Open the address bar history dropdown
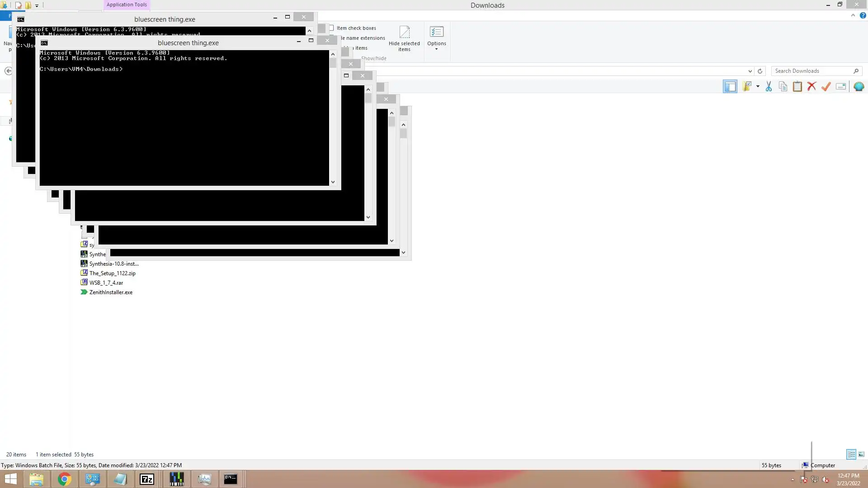The width and height of the screenshot is (868, 488). (750, 71)
